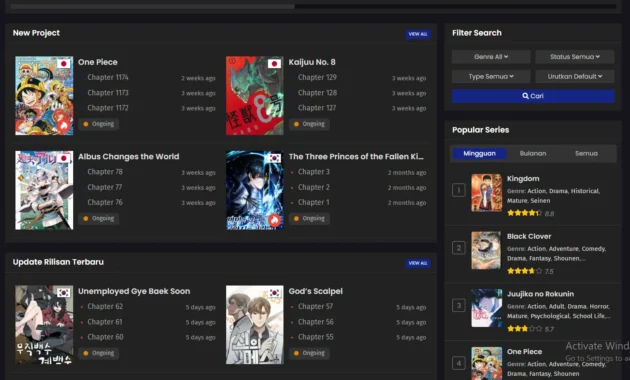Click the Juujika no Rokunin thumbnail

(486, 308)
